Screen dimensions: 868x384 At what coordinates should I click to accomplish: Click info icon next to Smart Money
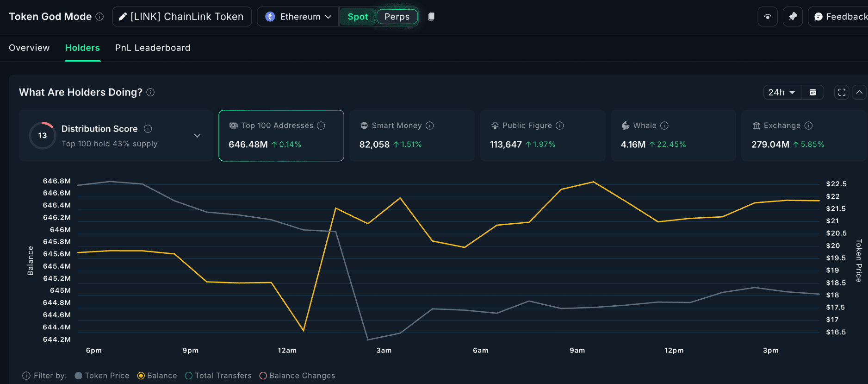point(429,126)
